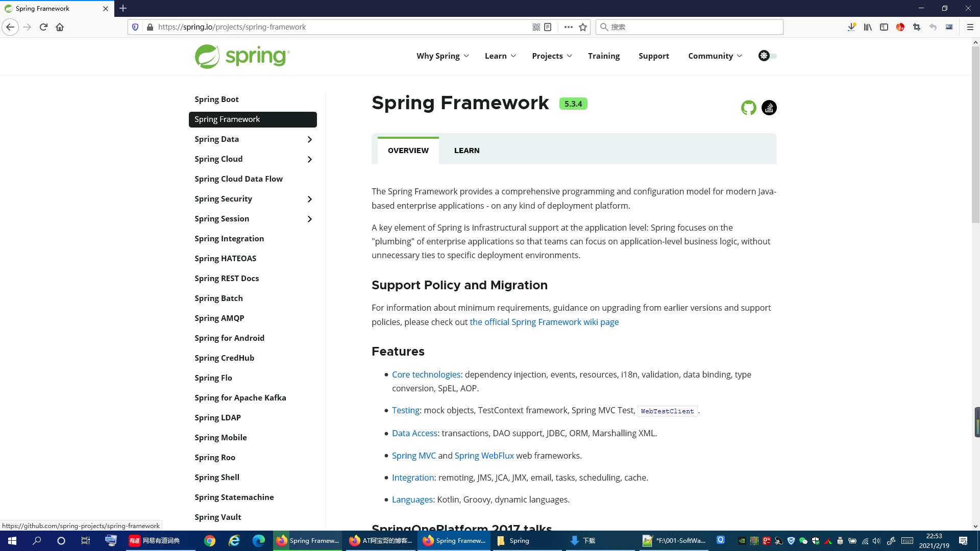The image size is (980, 551).
Task: Expand the Spring Security submenu chevron
Action: coord(310,199)
